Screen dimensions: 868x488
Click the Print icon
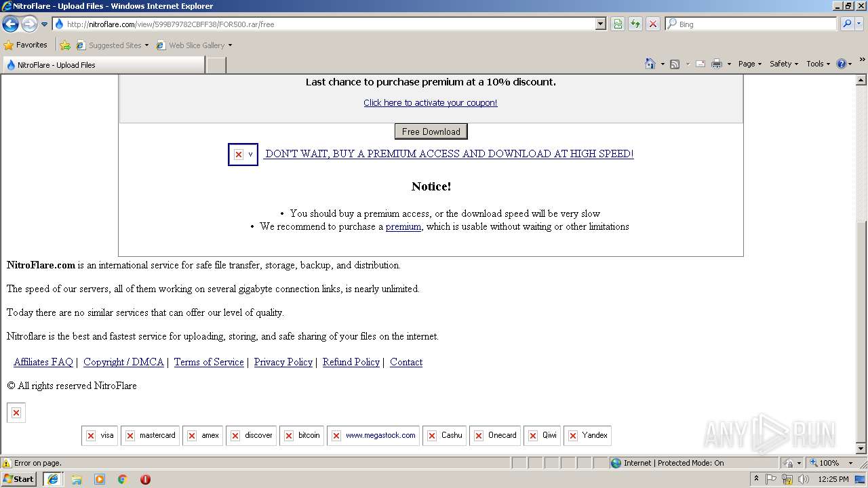717,64
